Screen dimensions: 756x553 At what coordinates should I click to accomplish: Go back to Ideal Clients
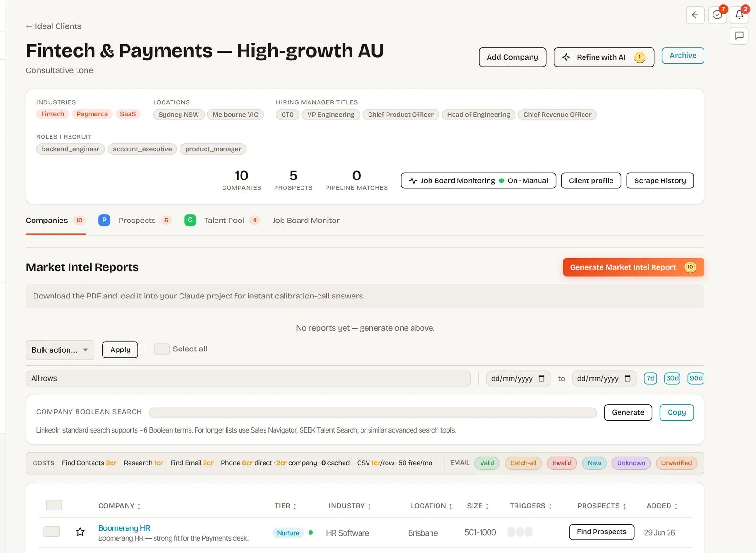click(53, 26)
